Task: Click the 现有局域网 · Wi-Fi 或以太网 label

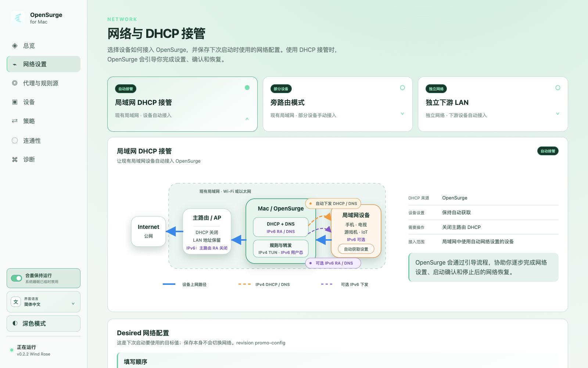Action: [x=225, y=191]
